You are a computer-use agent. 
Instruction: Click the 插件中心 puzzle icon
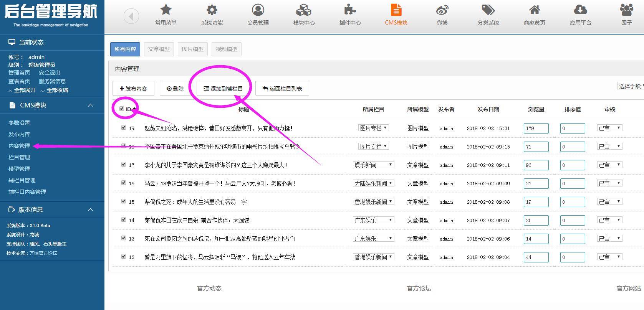[350, 10]
